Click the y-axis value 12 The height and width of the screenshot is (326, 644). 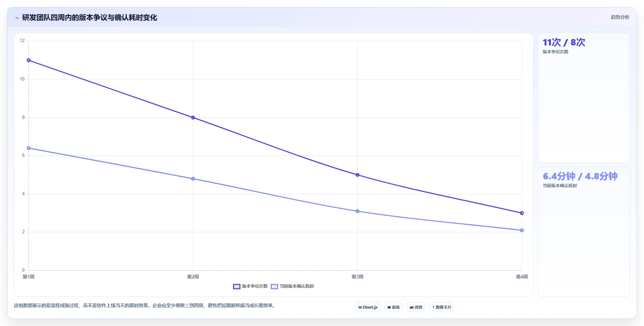[22, 41]
